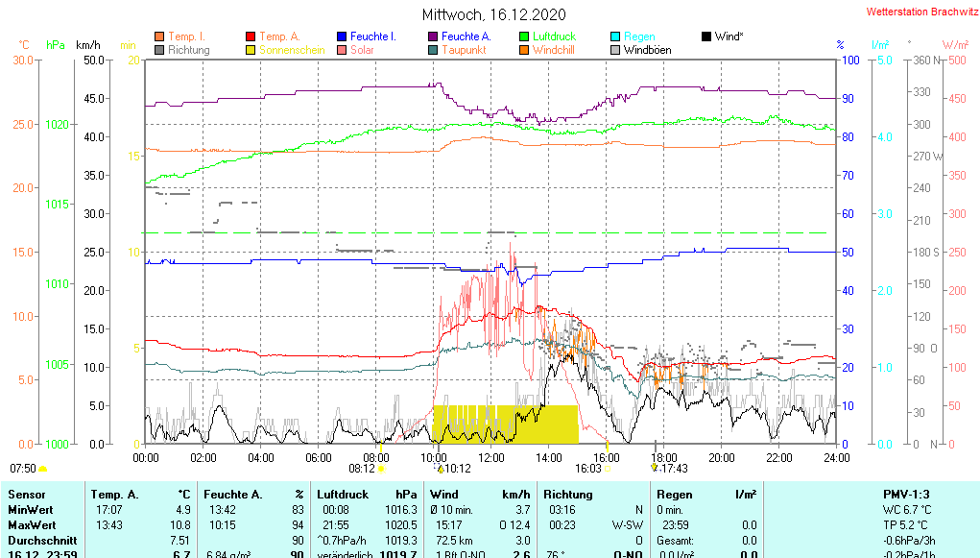Click the sunrise icon next to 07:50
Screen dimensions: 980x558
click(43, 469)
